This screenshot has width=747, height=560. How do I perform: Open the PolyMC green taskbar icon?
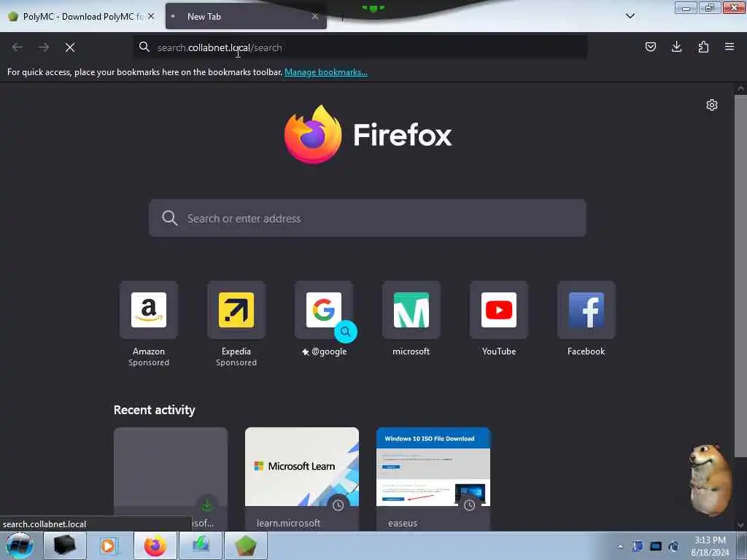246,545
